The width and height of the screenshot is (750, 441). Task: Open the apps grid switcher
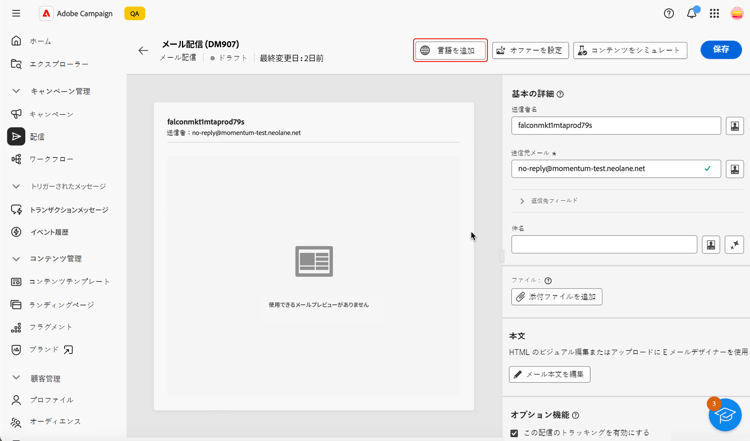[x=714, y=13]
